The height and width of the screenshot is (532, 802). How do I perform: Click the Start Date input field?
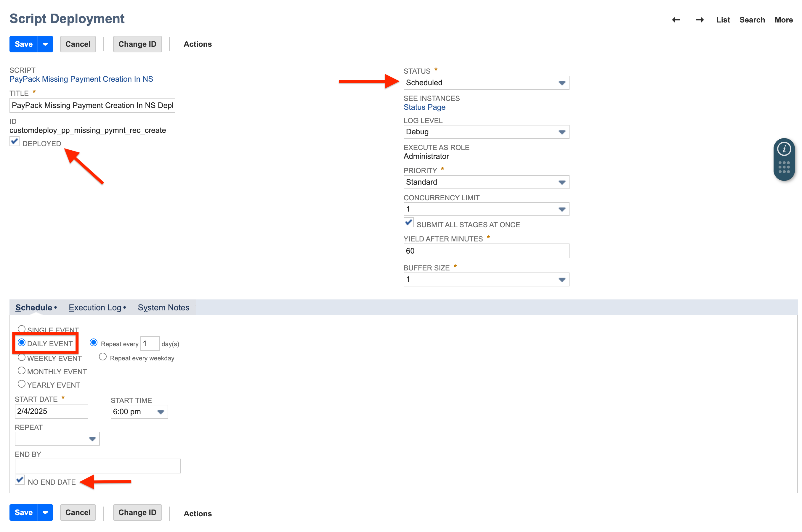coord(51,411)
